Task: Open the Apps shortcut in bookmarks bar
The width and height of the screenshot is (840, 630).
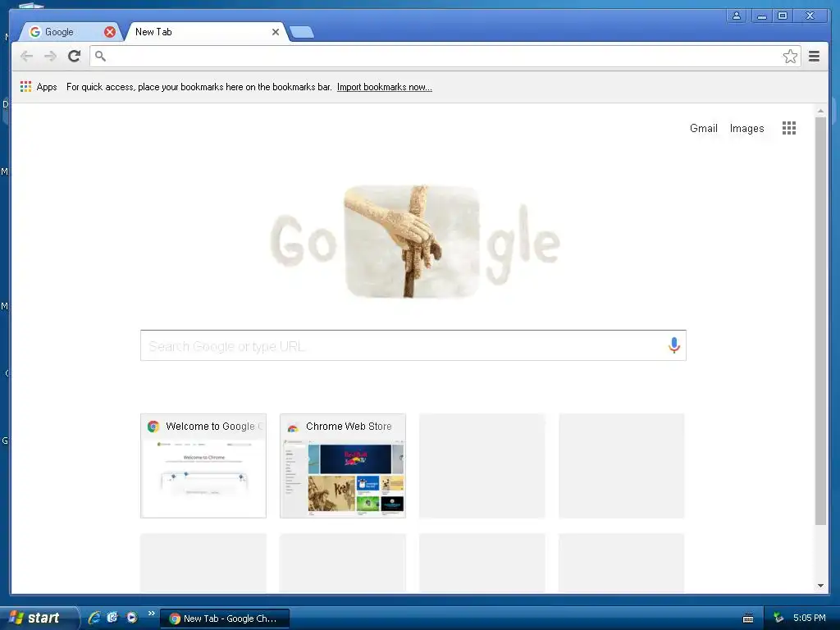Action: [39, 87]
